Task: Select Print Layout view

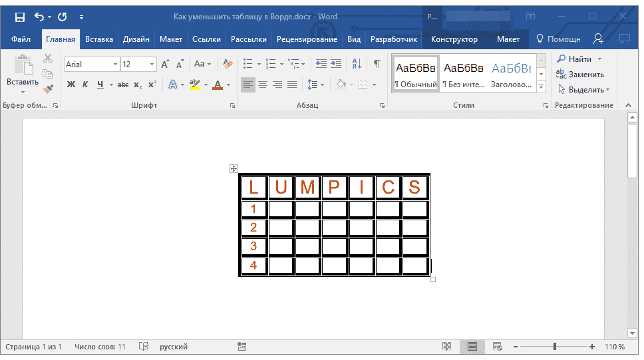Action: [472, 347]
